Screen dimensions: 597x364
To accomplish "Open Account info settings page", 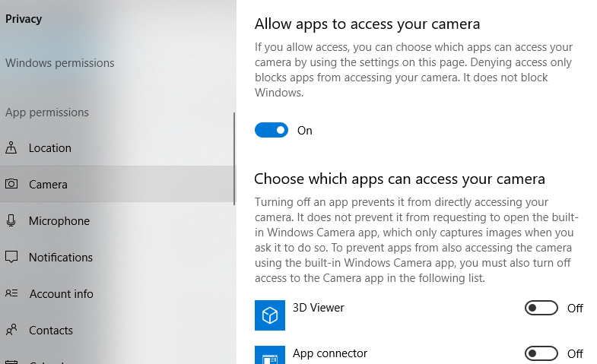I will tap(117, 293).
